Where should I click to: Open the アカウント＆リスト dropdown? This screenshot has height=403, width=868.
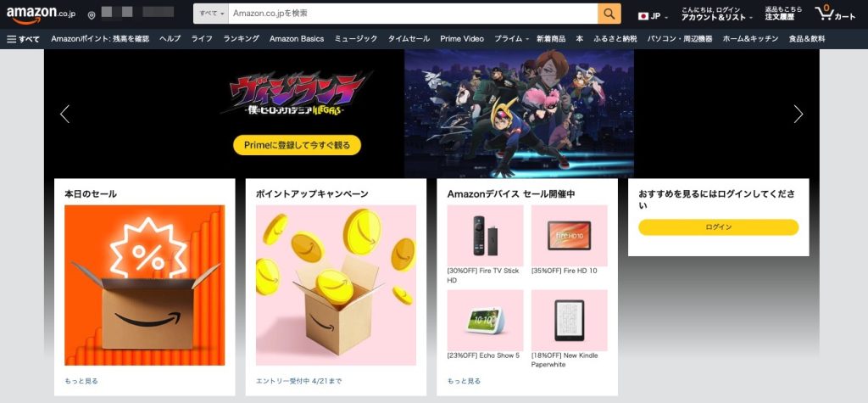(717, 17)
